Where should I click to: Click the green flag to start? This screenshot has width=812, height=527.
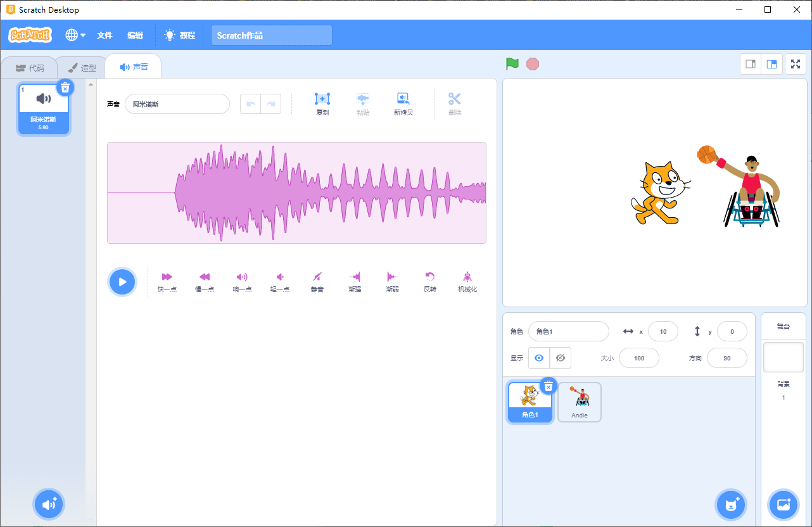(512, 64)
